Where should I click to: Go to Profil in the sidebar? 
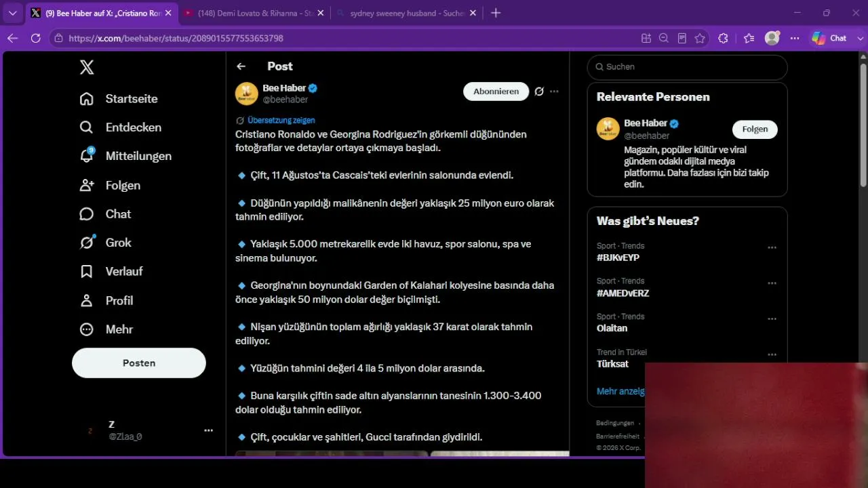click(x=106, y=300)
